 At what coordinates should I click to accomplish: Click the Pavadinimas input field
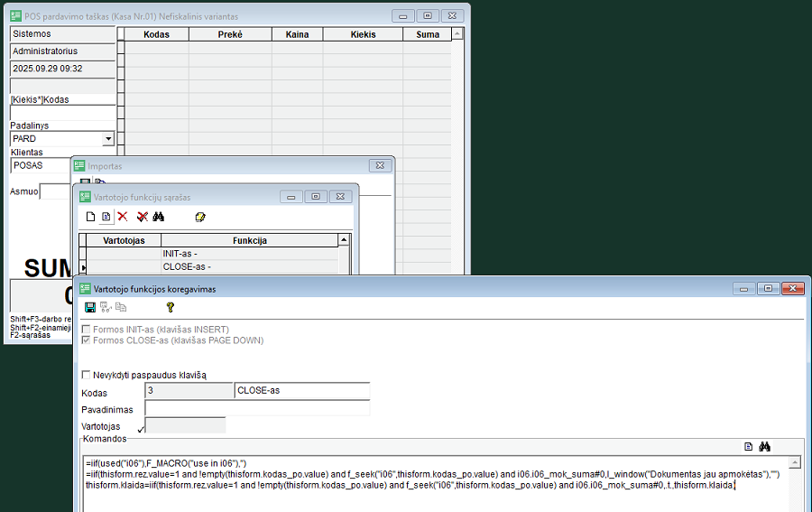[257, 409]
